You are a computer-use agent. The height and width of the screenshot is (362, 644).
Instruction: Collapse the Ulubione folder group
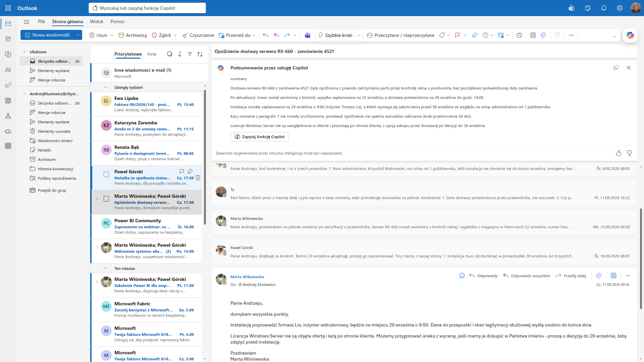pos(24,52)
